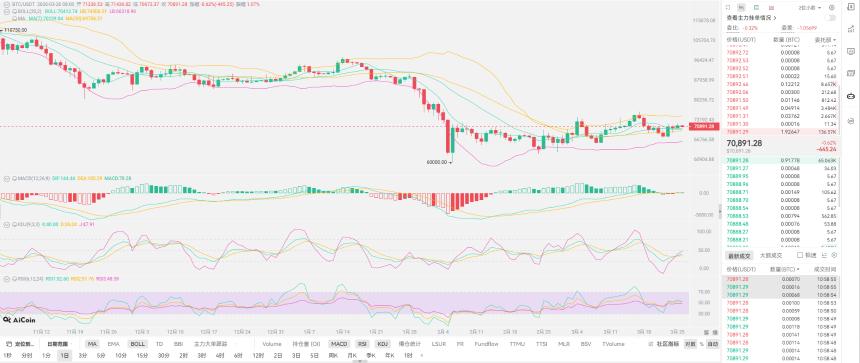Viewport: 860px width, 363px height.
Task: Click the 116750.00 high price marker
Action: tap(14, 30)
